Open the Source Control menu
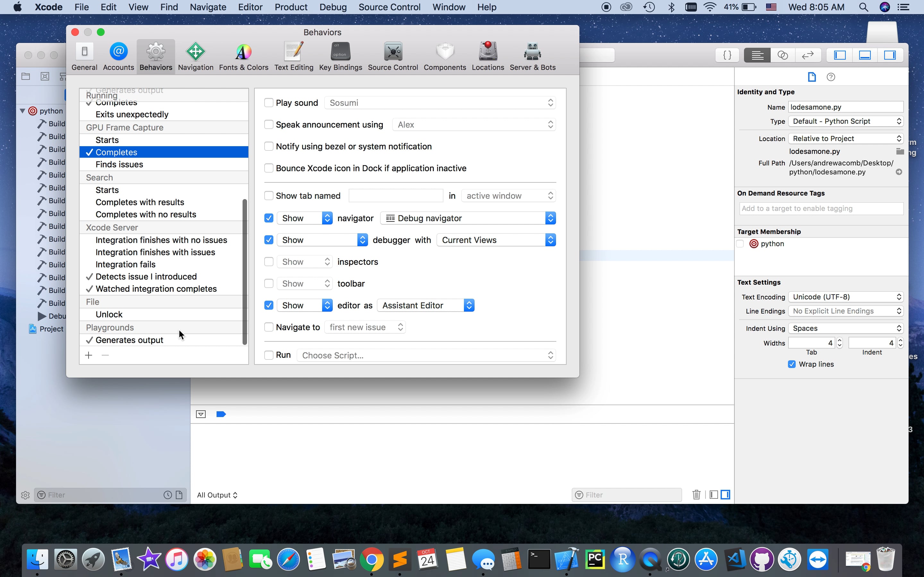Viewport: 924px width, 577px height. [389, 7]
